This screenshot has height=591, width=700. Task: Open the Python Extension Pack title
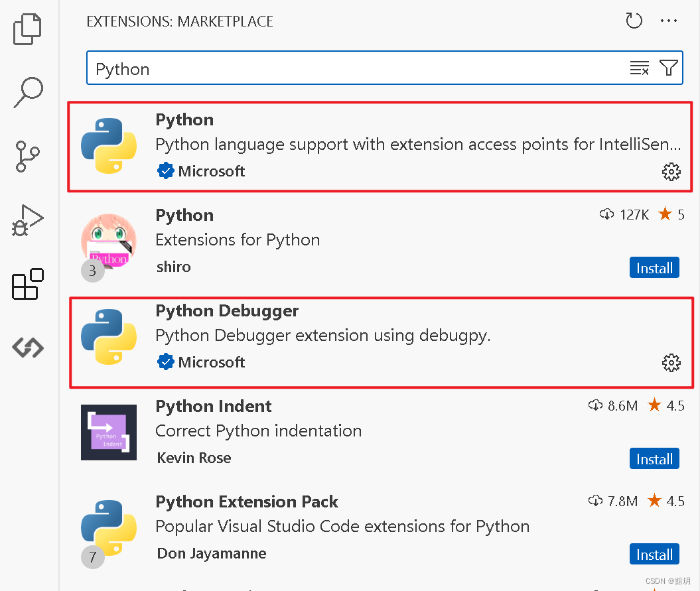pos(247,501)
